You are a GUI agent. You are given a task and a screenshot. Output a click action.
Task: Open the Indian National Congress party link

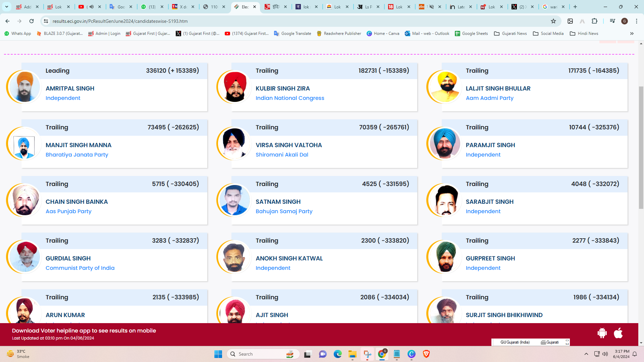point(290,98)
